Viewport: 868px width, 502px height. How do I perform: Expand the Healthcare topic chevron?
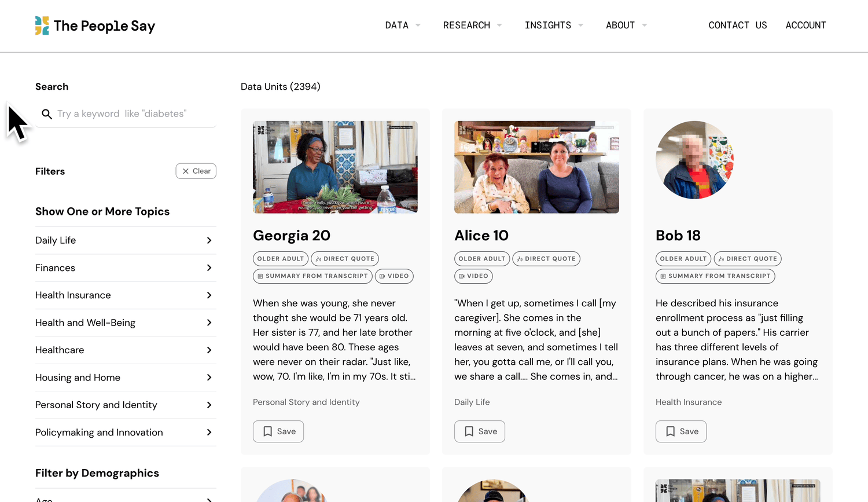(209, 350)
